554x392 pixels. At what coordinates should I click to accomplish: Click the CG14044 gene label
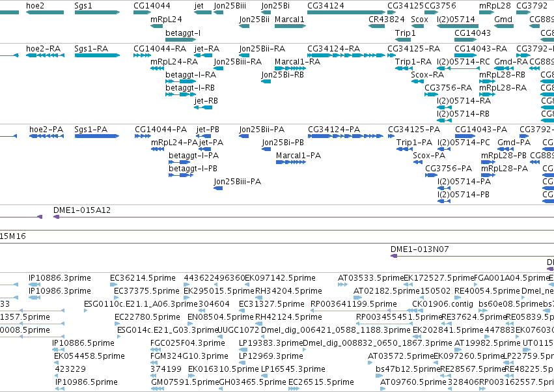click(152, 6)
